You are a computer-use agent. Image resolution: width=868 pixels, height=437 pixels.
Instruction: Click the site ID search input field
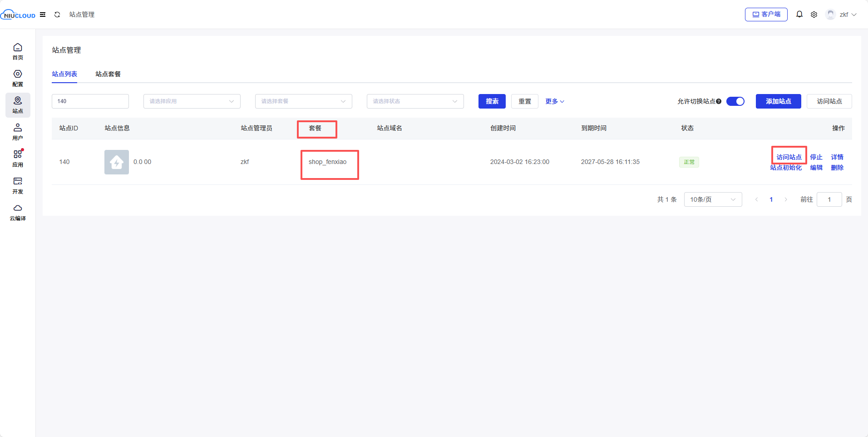tap(90, 101)
